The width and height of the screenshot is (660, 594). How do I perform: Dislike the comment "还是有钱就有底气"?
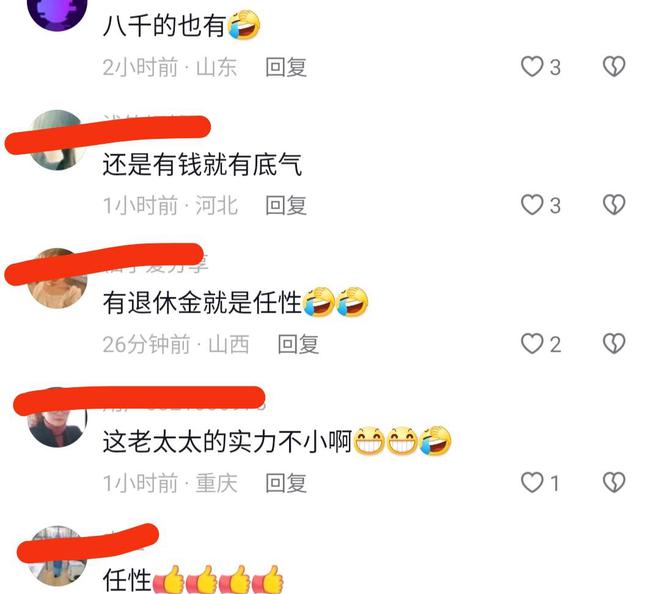pyautogui.click(x=614, y=205)
